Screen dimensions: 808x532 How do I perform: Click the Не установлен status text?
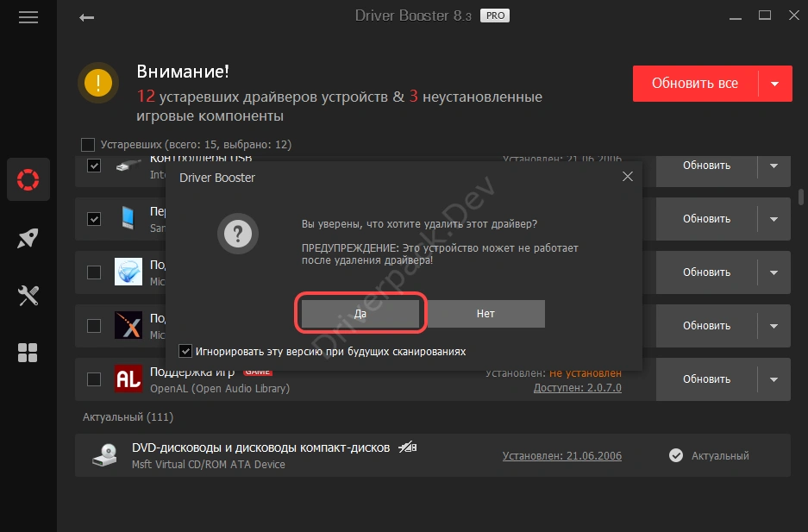click(586, 373)
